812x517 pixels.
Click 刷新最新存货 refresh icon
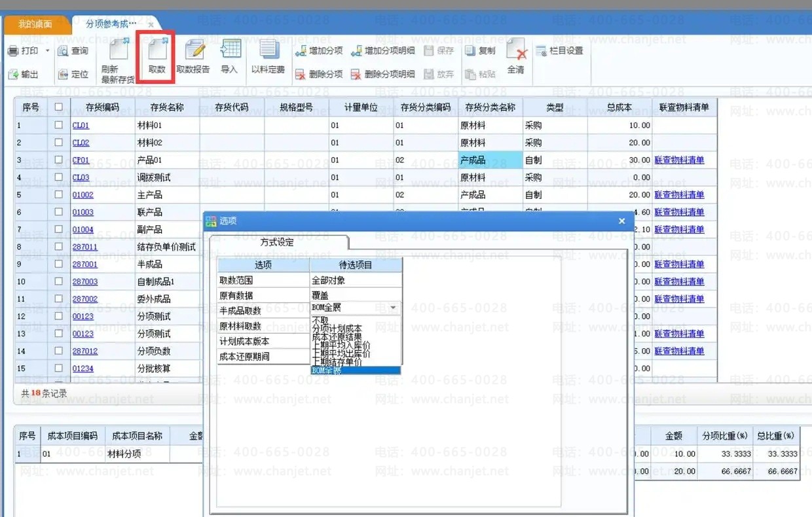118,60
